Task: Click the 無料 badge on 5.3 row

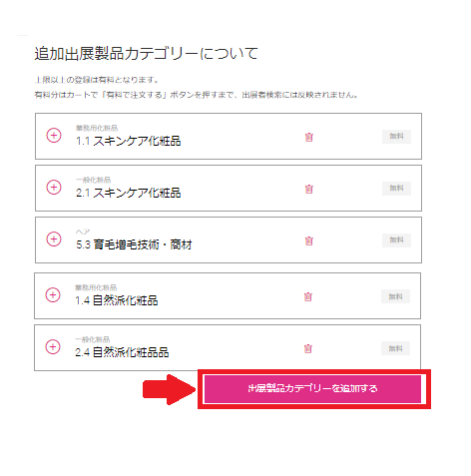Action: pyautogui.click(x=396, y=240)
